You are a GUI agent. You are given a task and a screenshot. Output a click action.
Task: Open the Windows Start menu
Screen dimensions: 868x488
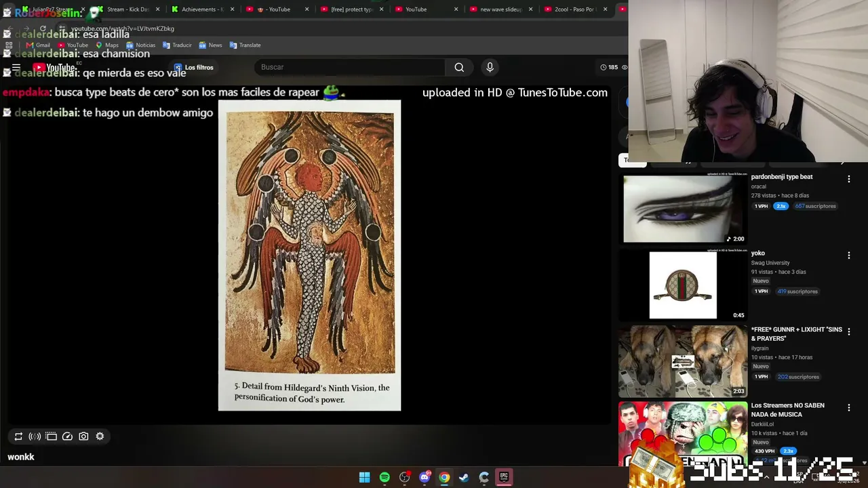coord(364,477)
